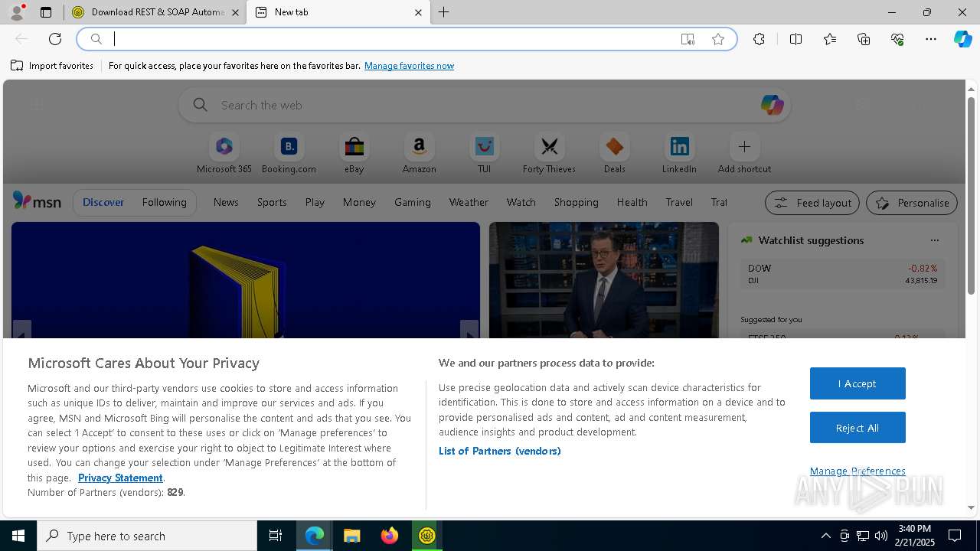Click Reject All button
The height and width of the screenshot is (551, 980).
tap(857, 428)
